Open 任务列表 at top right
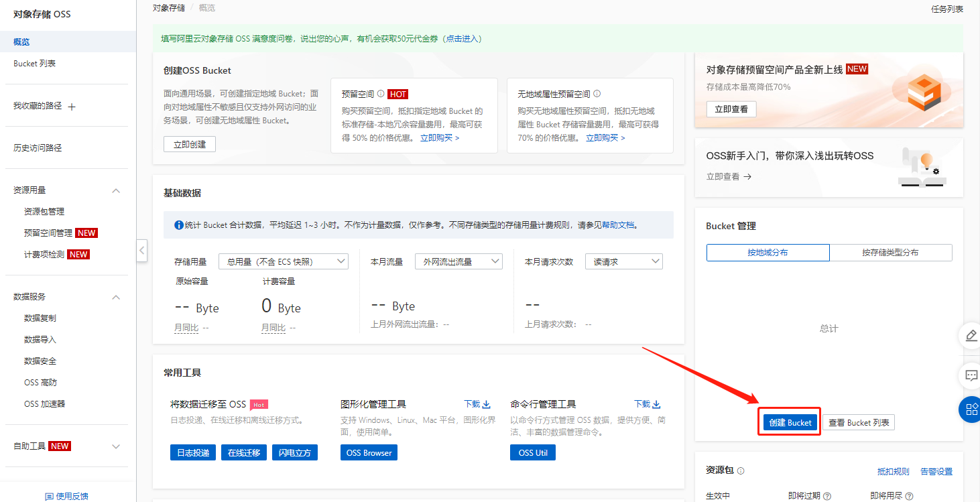 [x=947, y=9]
